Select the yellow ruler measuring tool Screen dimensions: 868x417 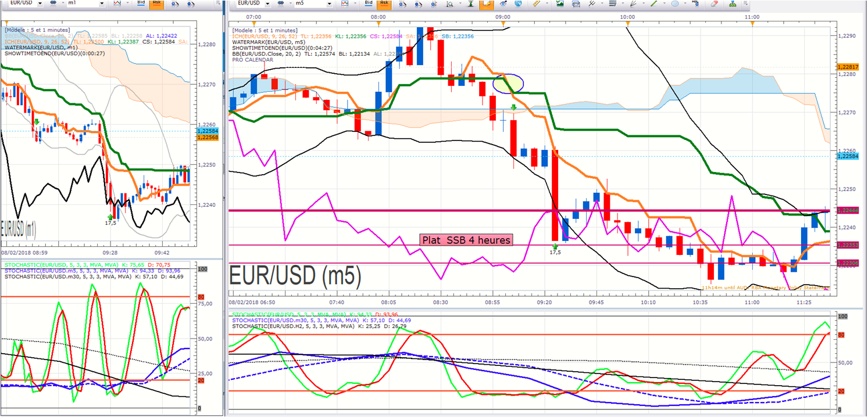tap(538, 3)
